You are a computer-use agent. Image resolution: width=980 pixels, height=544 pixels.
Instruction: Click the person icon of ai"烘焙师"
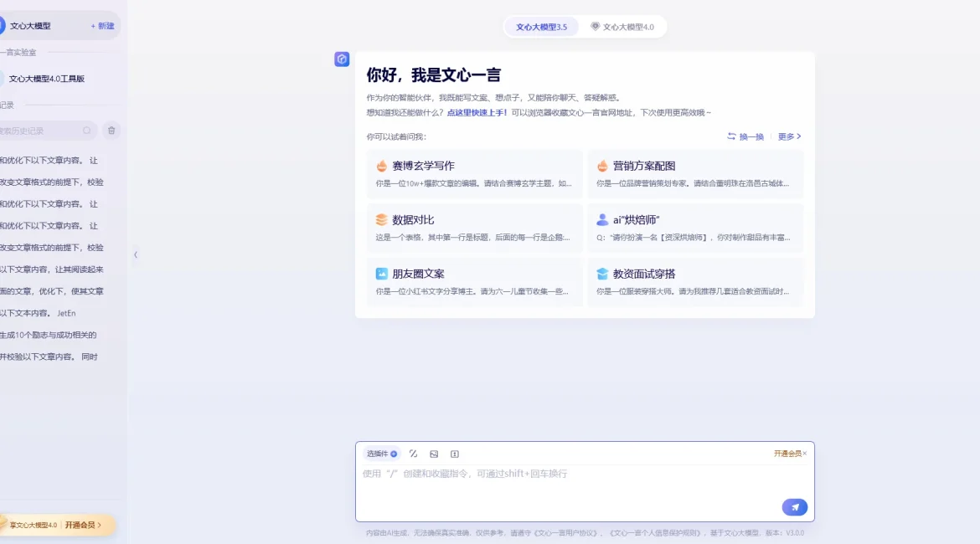(602, 220)
